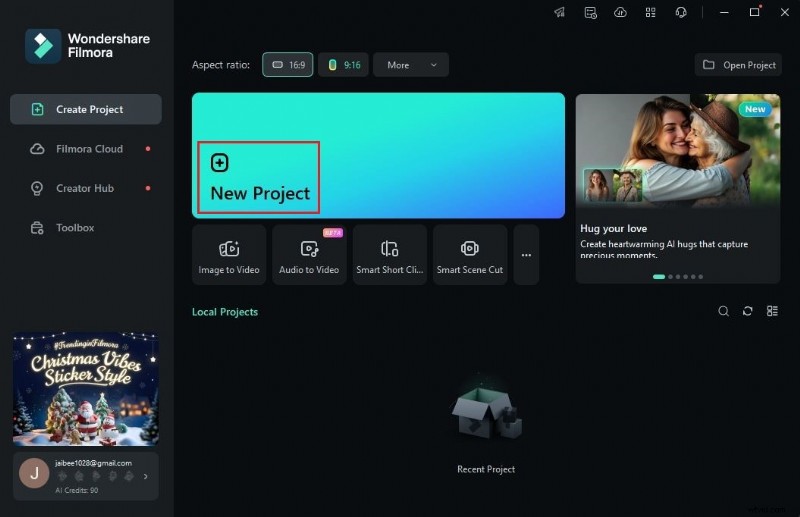800x517 pixels.
Task: Switch the project list view layout
Action: (772, 311)
